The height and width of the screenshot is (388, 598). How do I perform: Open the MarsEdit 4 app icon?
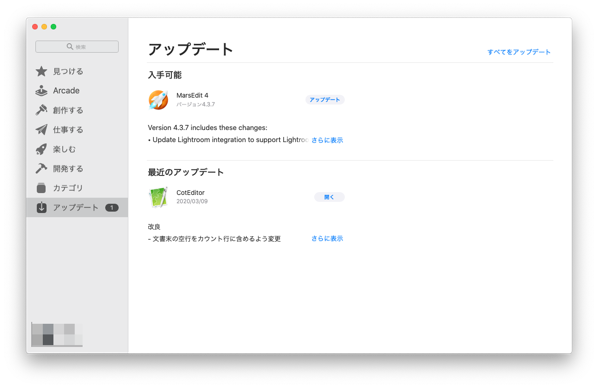coord(158,100)
